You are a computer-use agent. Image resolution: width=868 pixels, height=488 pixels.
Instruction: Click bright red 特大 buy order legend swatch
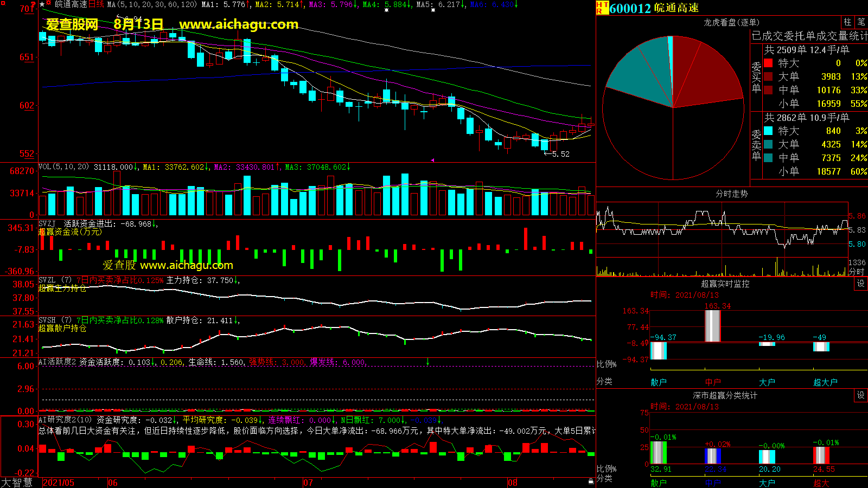coord(768,63)
